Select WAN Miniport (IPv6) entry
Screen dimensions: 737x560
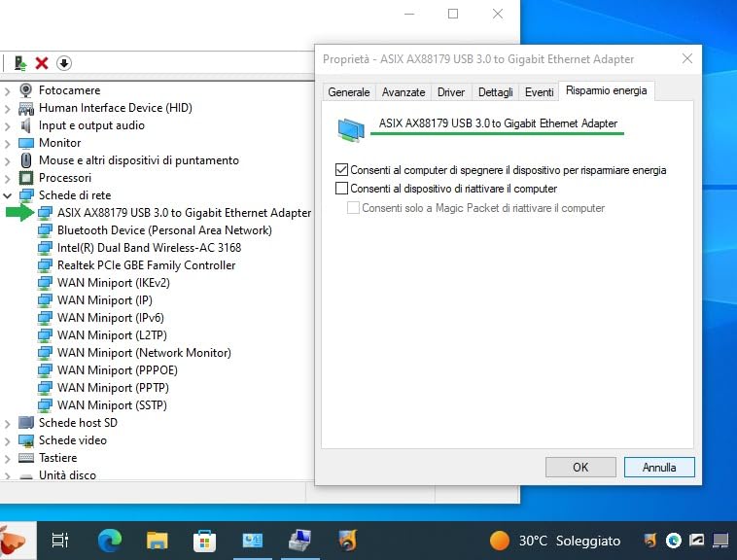pyautogui.click(x=111, y=318)
